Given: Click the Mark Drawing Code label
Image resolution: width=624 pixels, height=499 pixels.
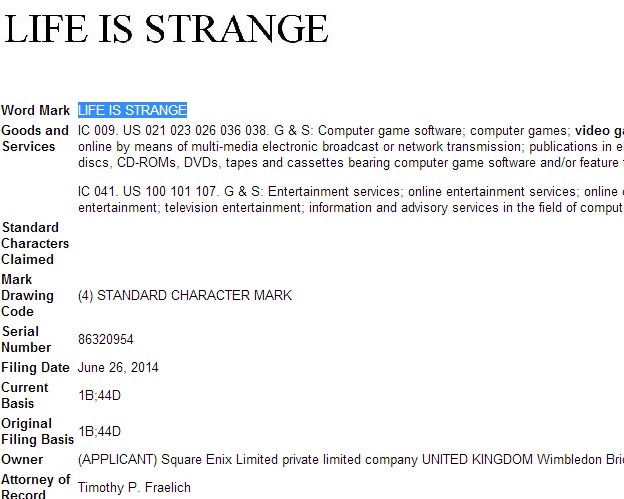Looking at the screenshot, I should tap(28, 295).
